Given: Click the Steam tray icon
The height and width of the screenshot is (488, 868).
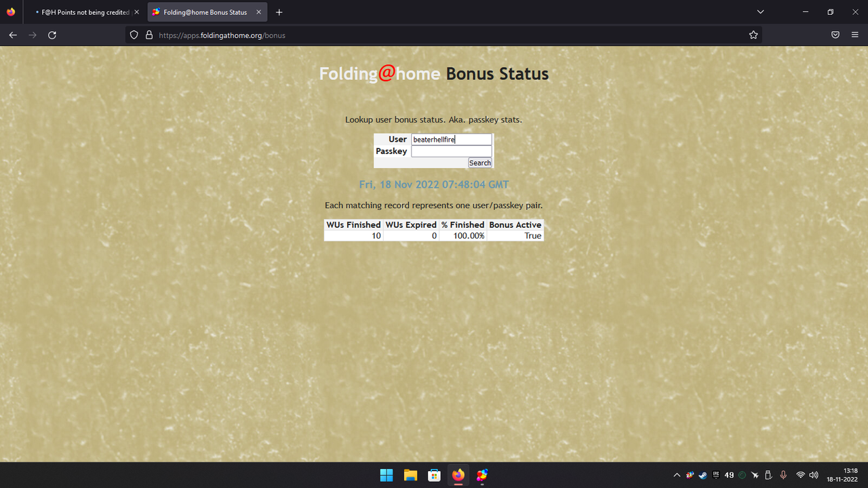Looking at the screenshot, I should coord(703,475).
